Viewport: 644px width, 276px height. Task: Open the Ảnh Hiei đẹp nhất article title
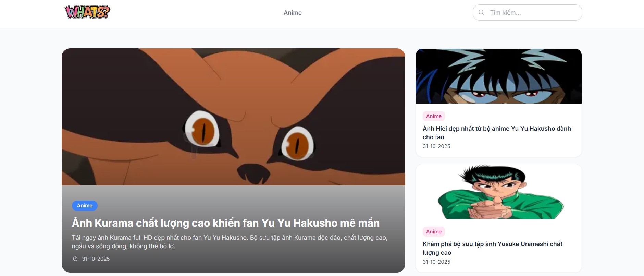[497, 133]
